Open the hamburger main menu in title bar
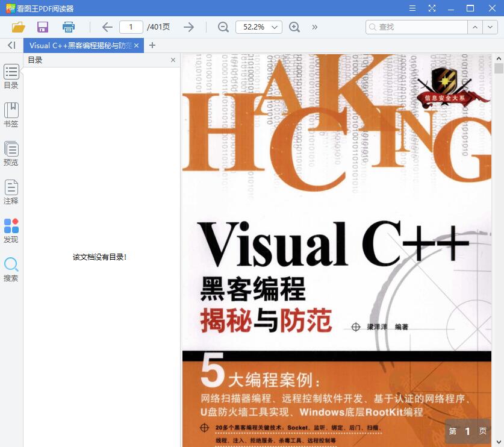The height and width of the screenshot is (447, 504). [x=412, y=8]
